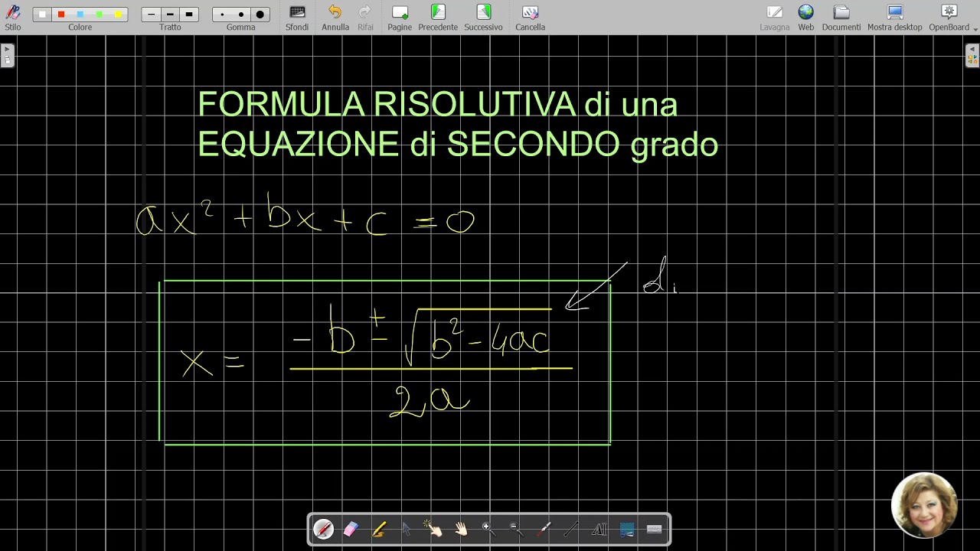Set medium stroke width in Tratto
Viewport: 980px width, 551px height.
point(170,14)
